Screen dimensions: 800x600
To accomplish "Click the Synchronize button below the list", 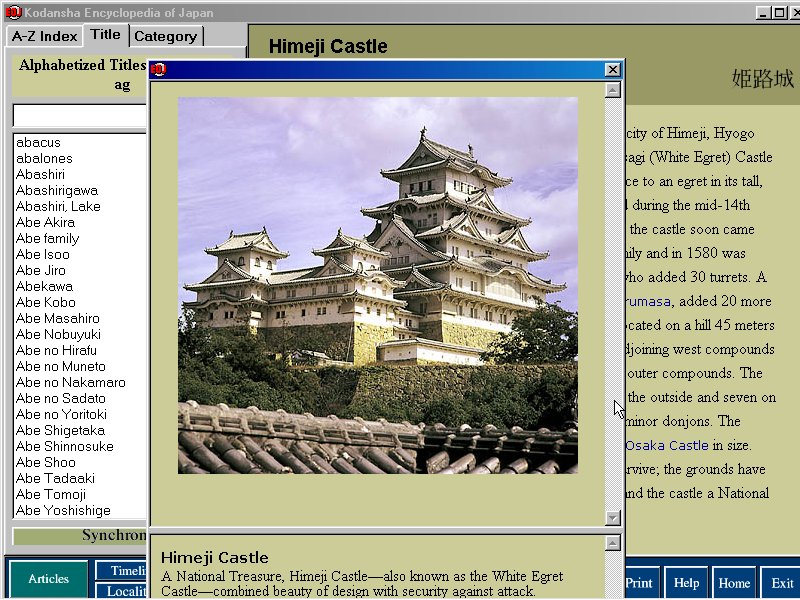I will (80, 535).
